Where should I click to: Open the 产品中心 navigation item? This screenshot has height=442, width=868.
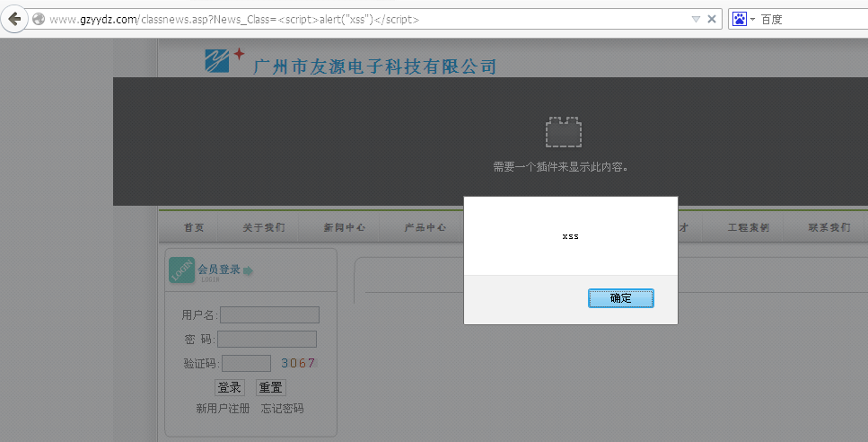[x=425, y=227]
